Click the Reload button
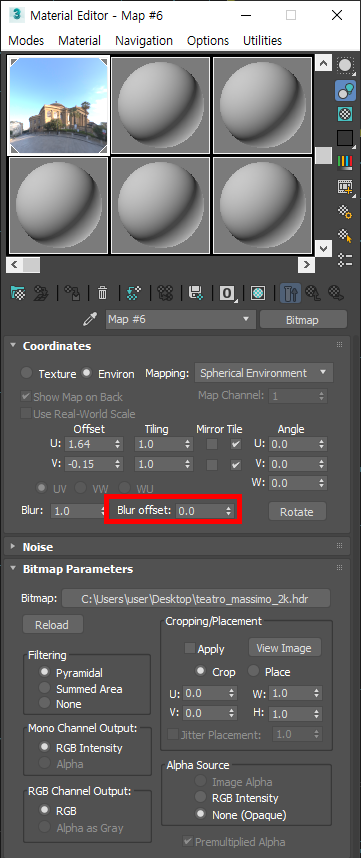 pyautogui.click(x=53, y=624)
